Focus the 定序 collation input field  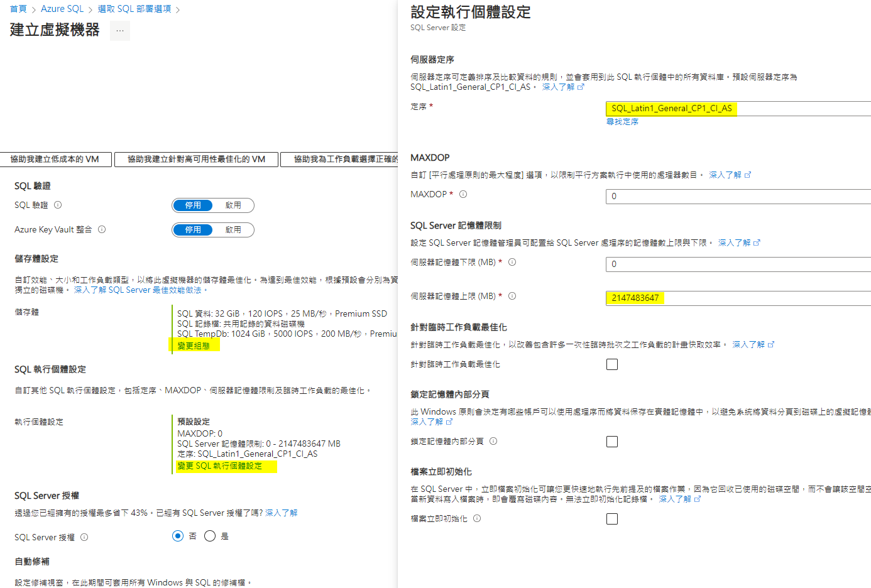pyautogui.click(x=738, y=109)
